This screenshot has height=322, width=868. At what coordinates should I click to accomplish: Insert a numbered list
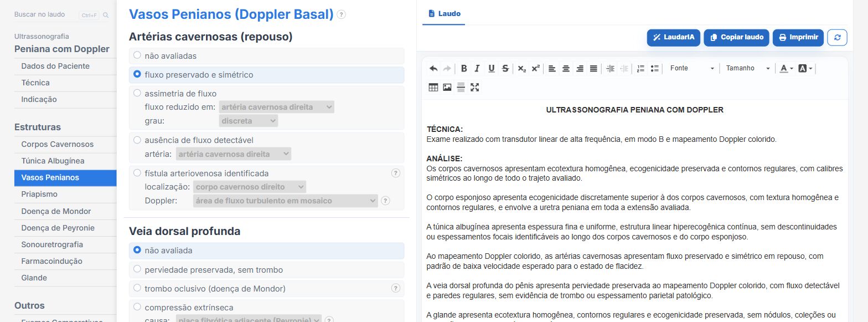click(641, 69)
